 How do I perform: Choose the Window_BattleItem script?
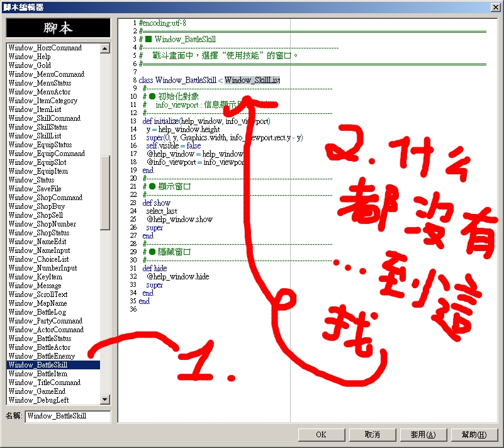(x=53, y=374)
